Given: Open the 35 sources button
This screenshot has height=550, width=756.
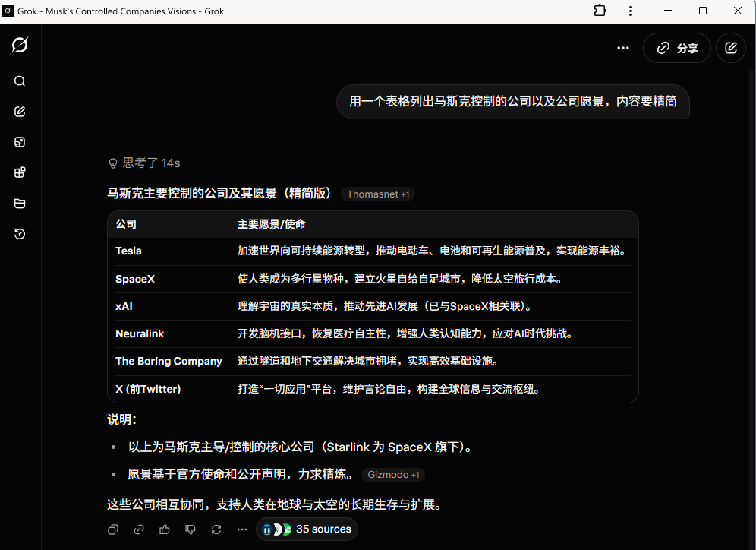Looking at the screenshot, I should point(307,529).
